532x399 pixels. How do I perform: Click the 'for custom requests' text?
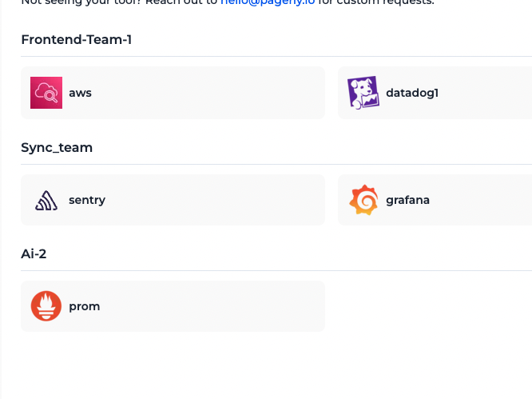point(376,2)
